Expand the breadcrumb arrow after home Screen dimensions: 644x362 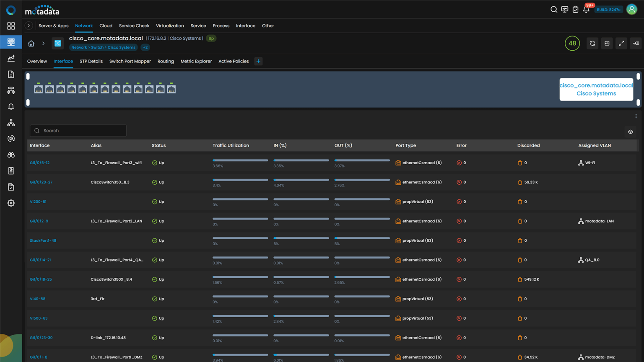[43, 43]
